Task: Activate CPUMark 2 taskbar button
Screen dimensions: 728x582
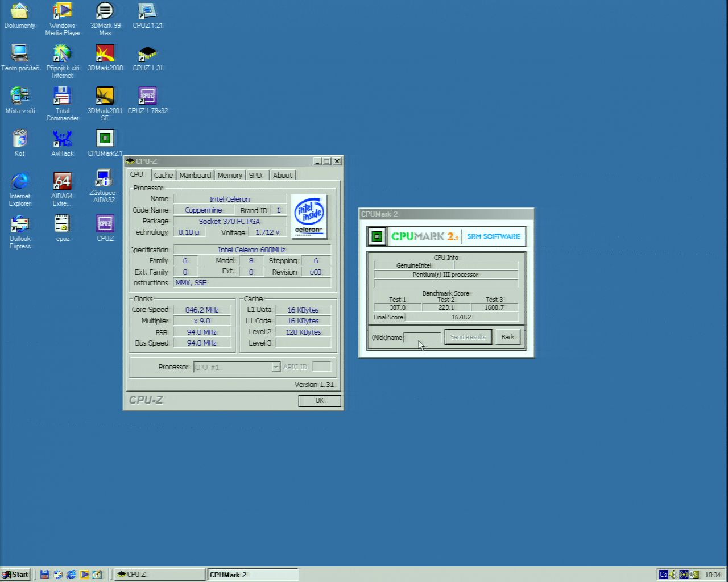Action: tap(252, 575)
